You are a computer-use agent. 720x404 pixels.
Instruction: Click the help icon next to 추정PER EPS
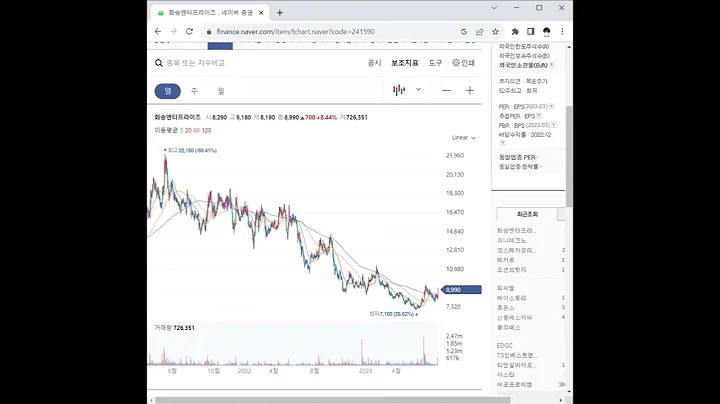(539, 116)
